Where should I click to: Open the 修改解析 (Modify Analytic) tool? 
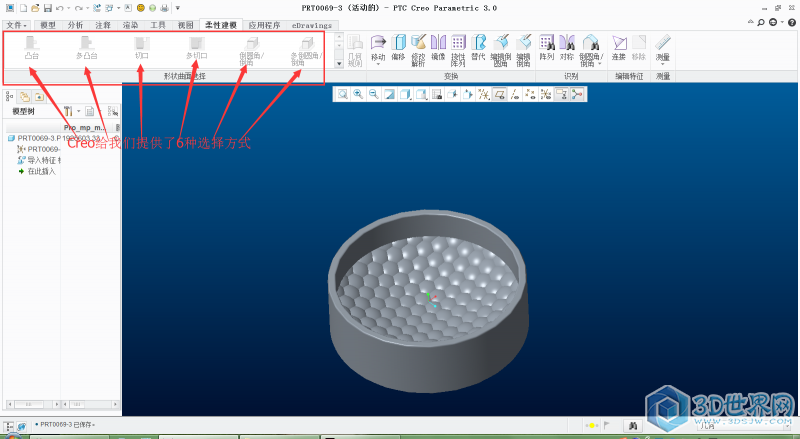(x=418, y=51)
